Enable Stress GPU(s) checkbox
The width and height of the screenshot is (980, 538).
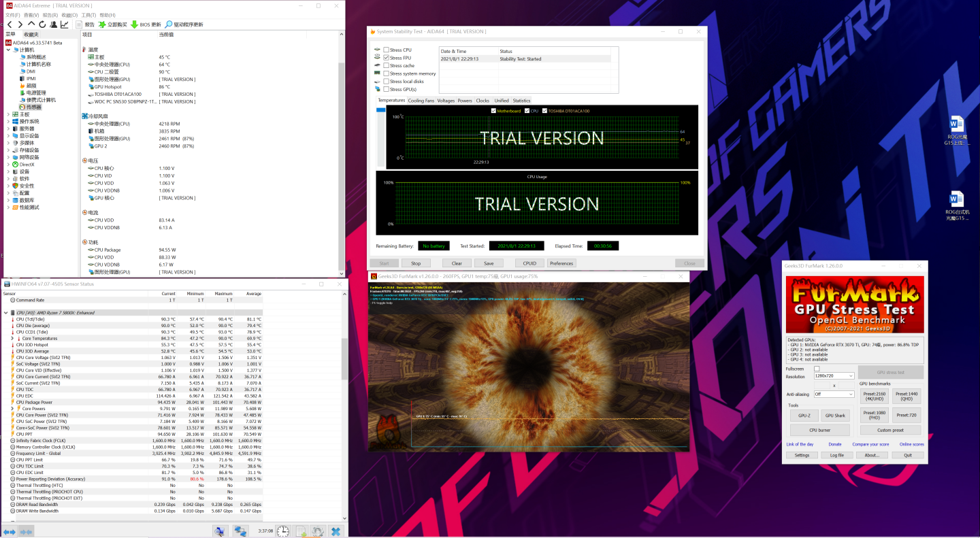(387, 89)
